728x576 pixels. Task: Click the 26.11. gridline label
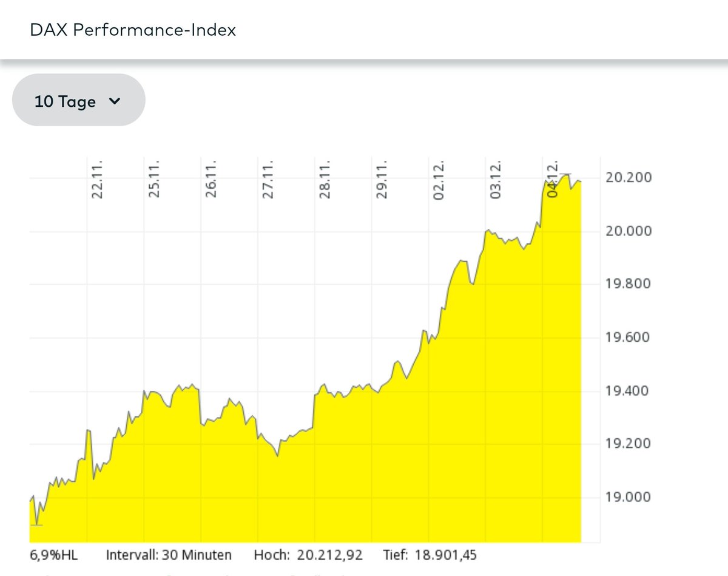point(213,179)
